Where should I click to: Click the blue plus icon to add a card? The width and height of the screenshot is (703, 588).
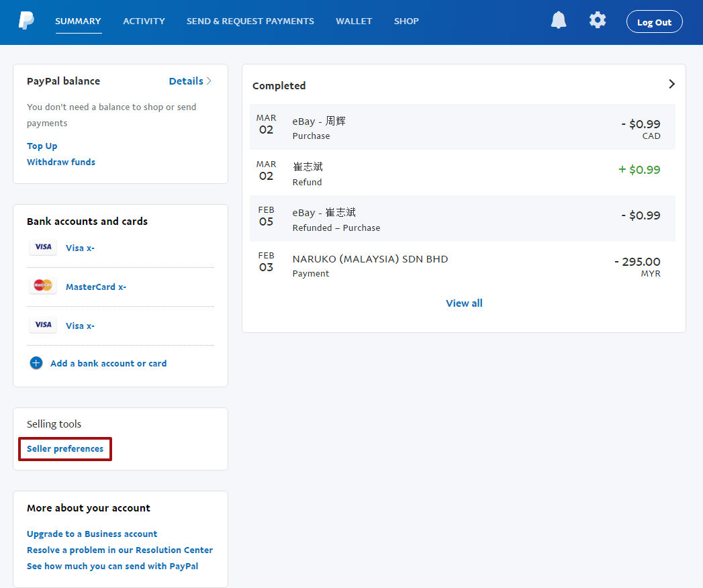pyautogui.click(x=36, y=363)
